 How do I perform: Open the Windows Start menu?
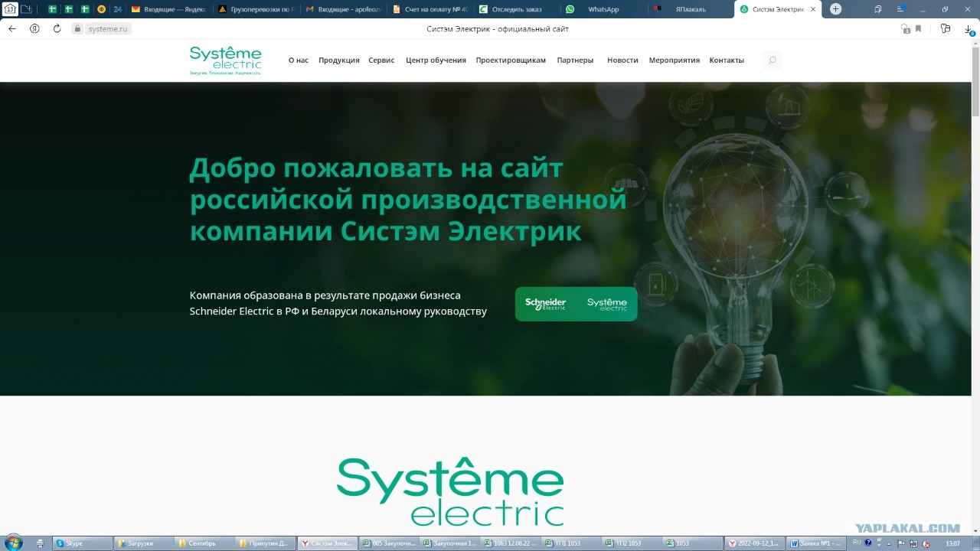[x=14, y=543]
